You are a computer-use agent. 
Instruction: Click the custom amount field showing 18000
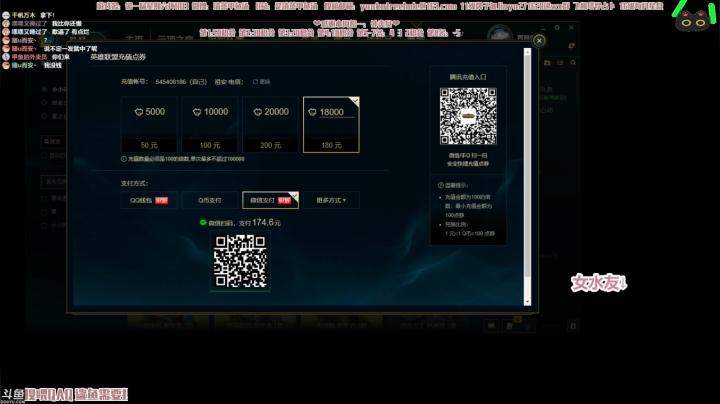[x=337, y=112]
